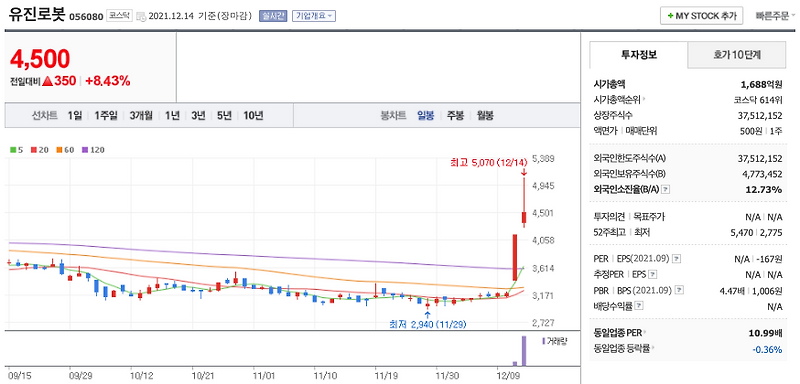Click help icon next to PER EPS(2021.09)
This screenshot has height=384, width=800.
click(x=676, y=259)
